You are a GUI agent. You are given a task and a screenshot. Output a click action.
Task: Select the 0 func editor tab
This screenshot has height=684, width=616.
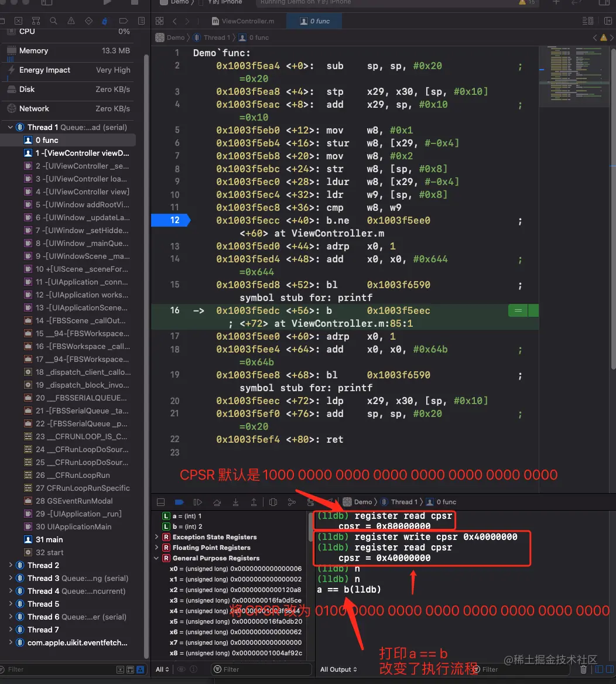coord(314,21)
